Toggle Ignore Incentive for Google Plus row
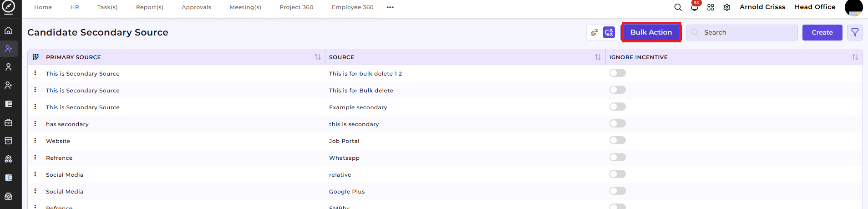868x209 pixels. point(618,191)
